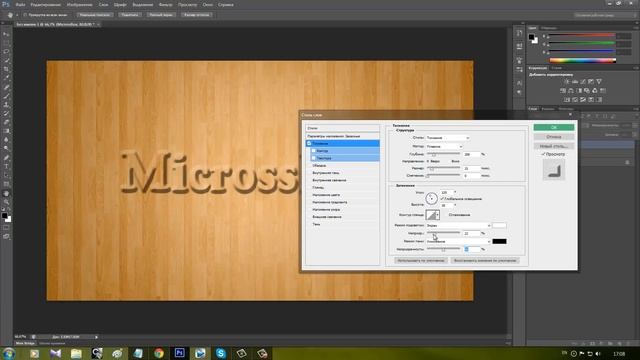Select the Zoom tool in the toolbox
The width and height of the screenshot is (640, 360).
pyautogui.click(x=6, y=202)
